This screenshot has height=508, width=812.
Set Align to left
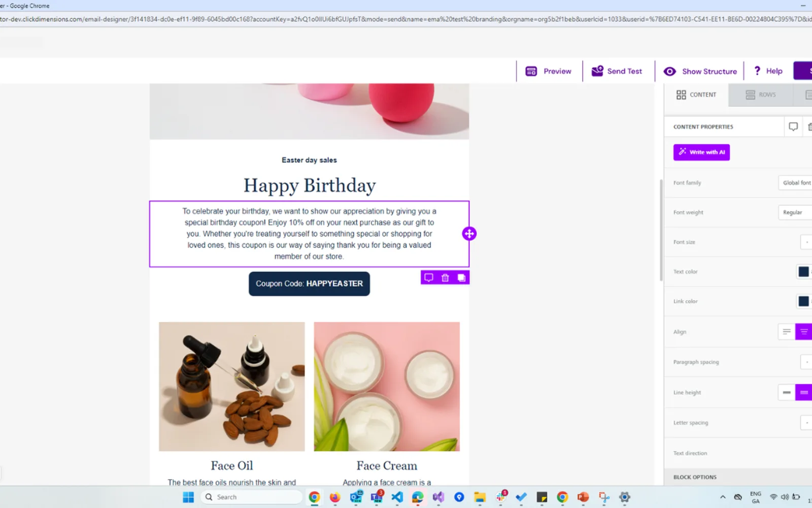[x=787, y=332]
